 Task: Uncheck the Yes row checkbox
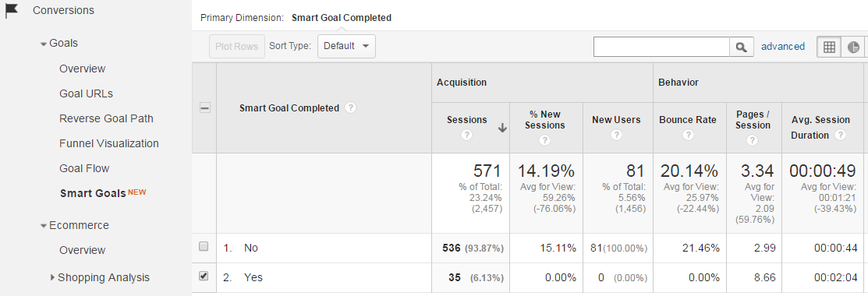204,276
